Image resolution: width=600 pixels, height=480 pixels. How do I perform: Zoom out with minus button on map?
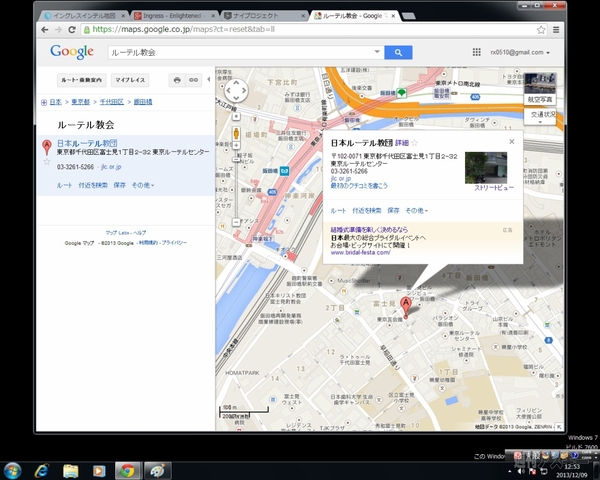click(x=236, y=222)
